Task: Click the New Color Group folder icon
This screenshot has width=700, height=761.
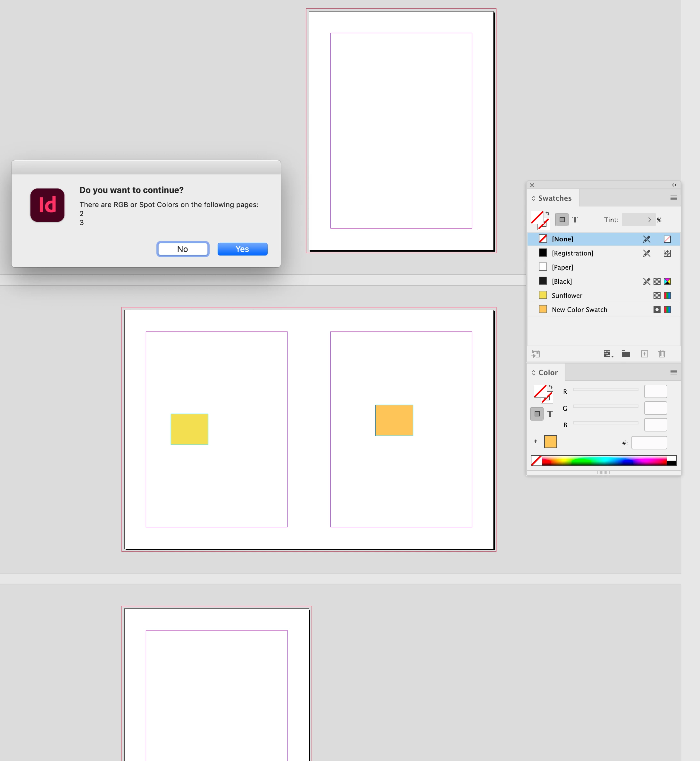Action: tap(626, 354)
